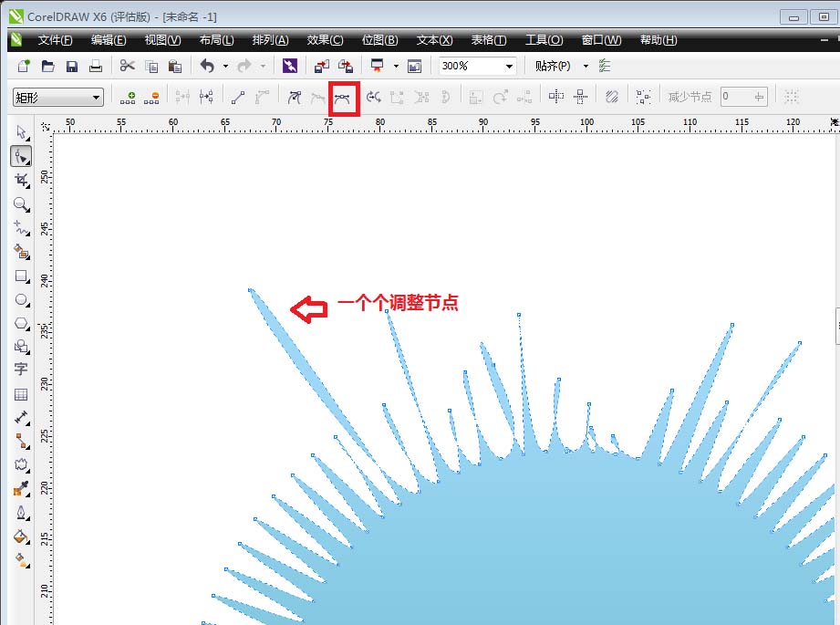Image resolution: width=840 pixels, height=625 pixels.
Task: Select the Shape tool
Action: click(x=21, y=156)
